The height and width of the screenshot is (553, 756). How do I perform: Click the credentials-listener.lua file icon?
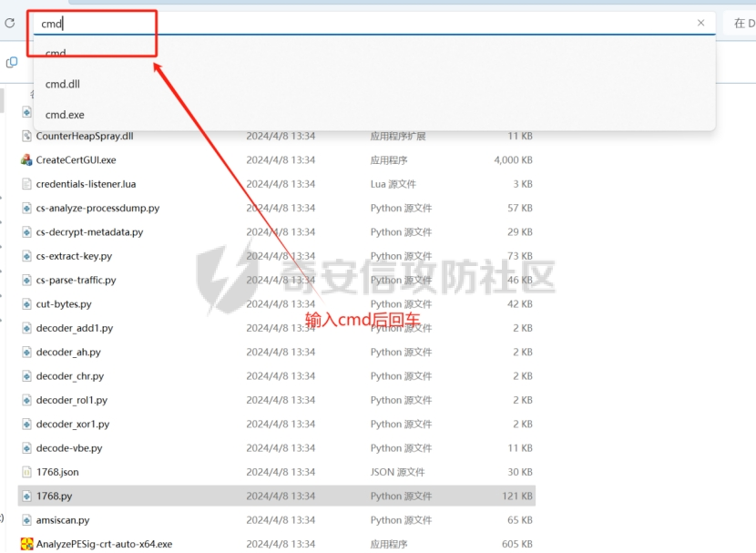pos(26,184)
